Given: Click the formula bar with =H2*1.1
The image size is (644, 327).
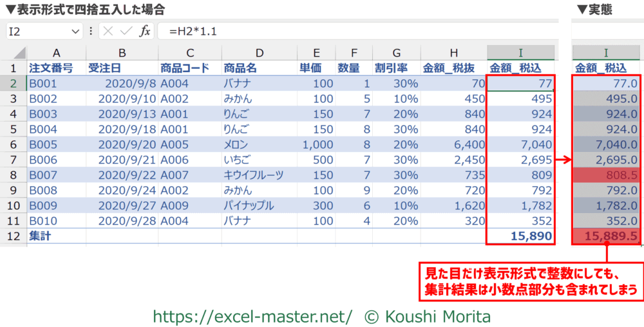Looking at the screenshot, I should click(354, 31).
